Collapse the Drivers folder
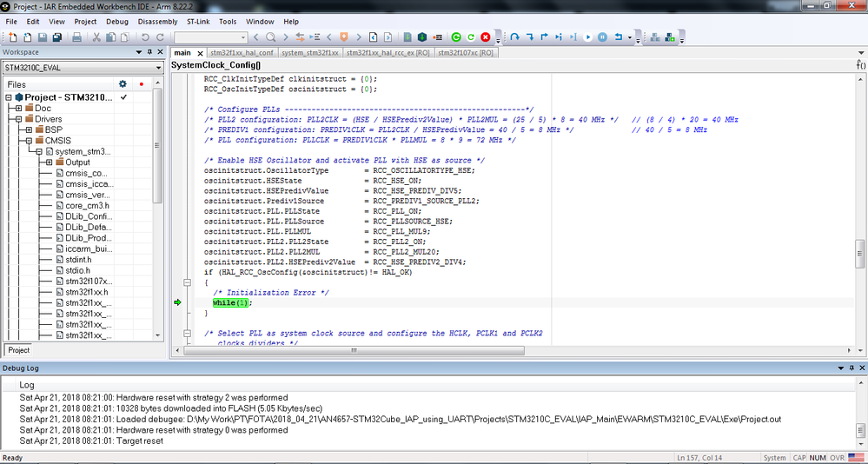The image size is (868, 464). (18, 119)
